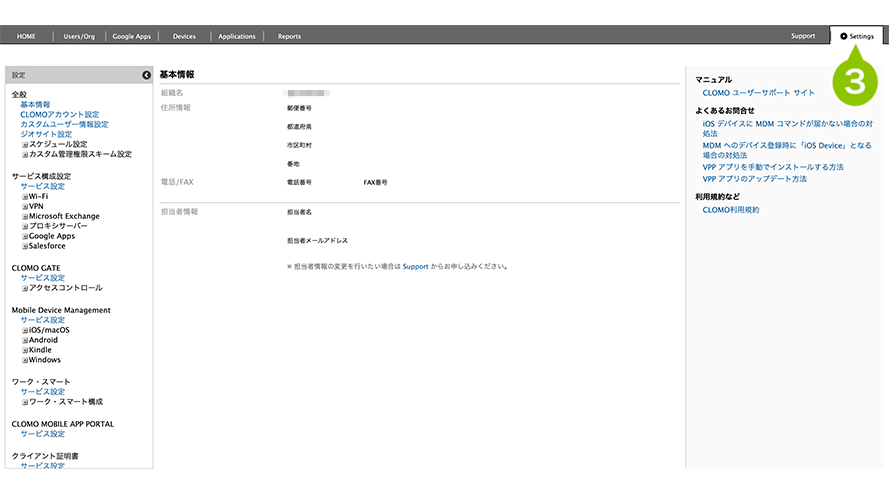The image size is (889, 500).
Task: Click the gear icon in the Settings tab
Action: pos(844,36)
